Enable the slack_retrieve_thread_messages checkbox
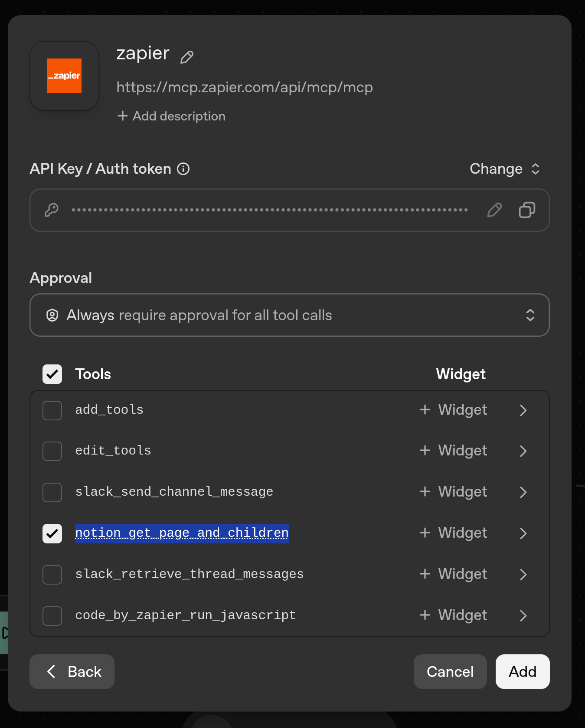This screenshot has width=585, height=728. 52,575
